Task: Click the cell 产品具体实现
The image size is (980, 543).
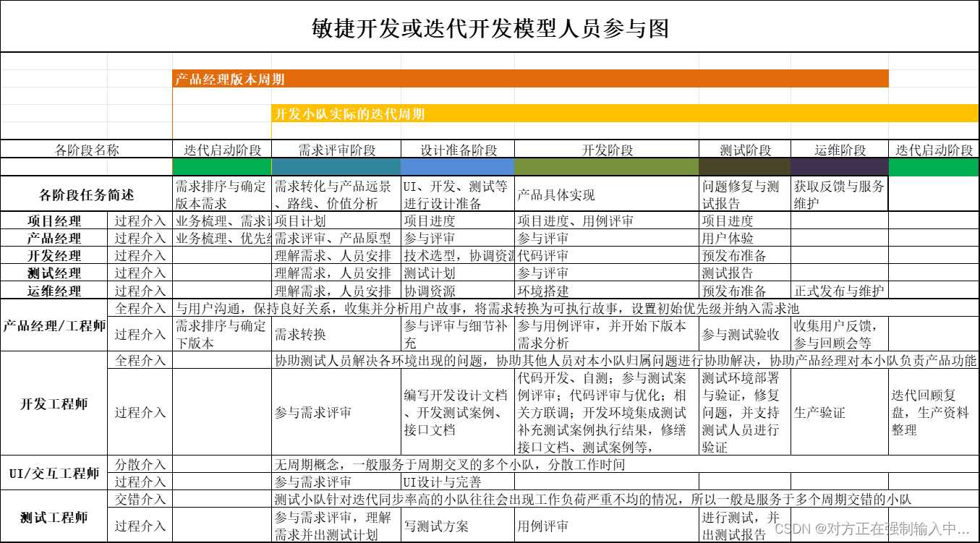Action: [608, 194]
